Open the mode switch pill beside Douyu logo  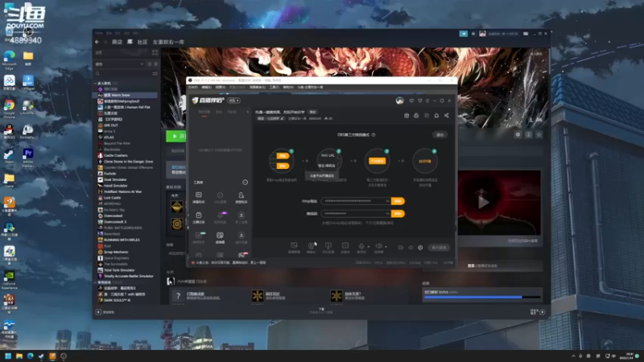coord(234,101)
